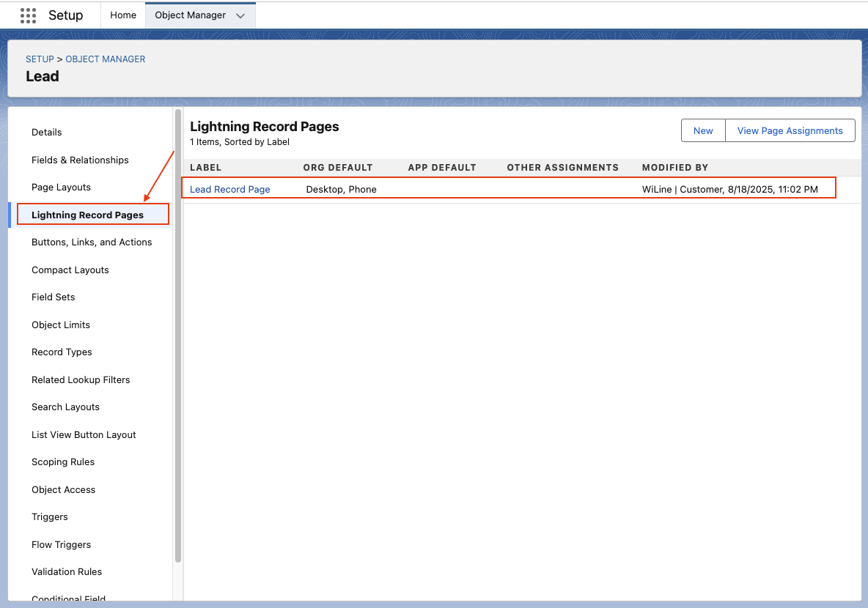Select Compact Layouts sidebar item
The width and height of the screenshot is (868, 608).
[70, 270]
